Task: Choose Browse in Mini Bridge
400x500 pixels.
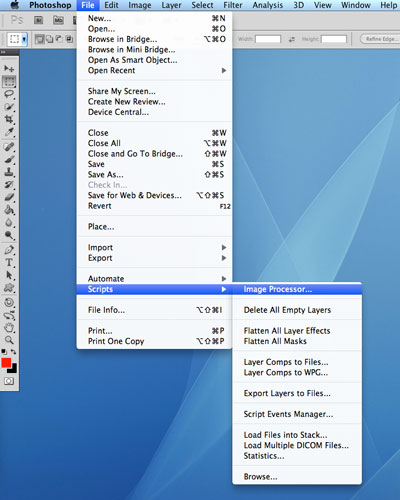Action: click(x=154, y=50)
